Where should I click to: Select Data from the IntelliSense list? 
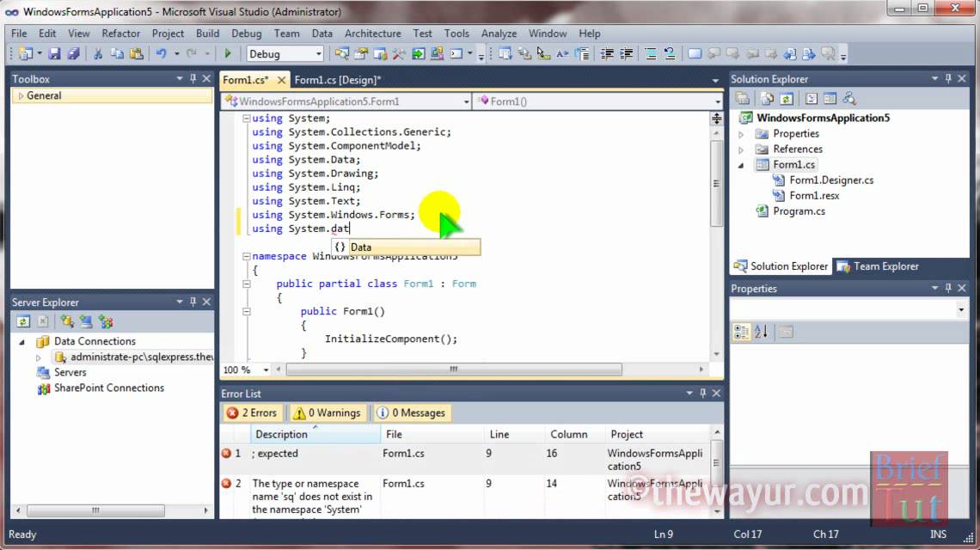pyautogui.click(x=407, y=247)
